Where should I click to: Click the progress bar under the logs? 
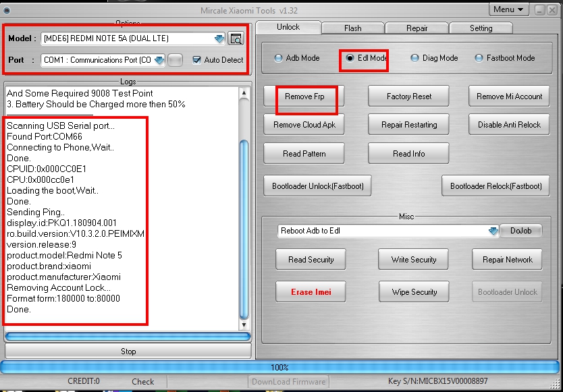point(128,337)
